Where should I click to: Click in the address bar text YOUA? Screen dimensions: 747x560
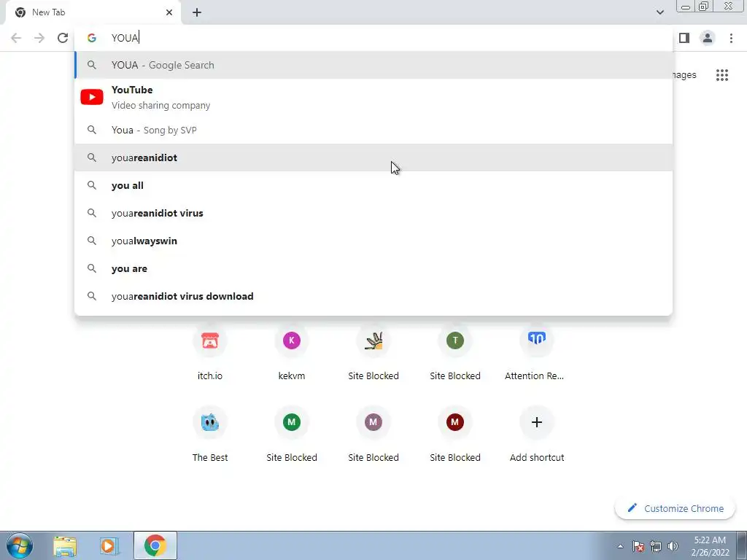(125, 38)
